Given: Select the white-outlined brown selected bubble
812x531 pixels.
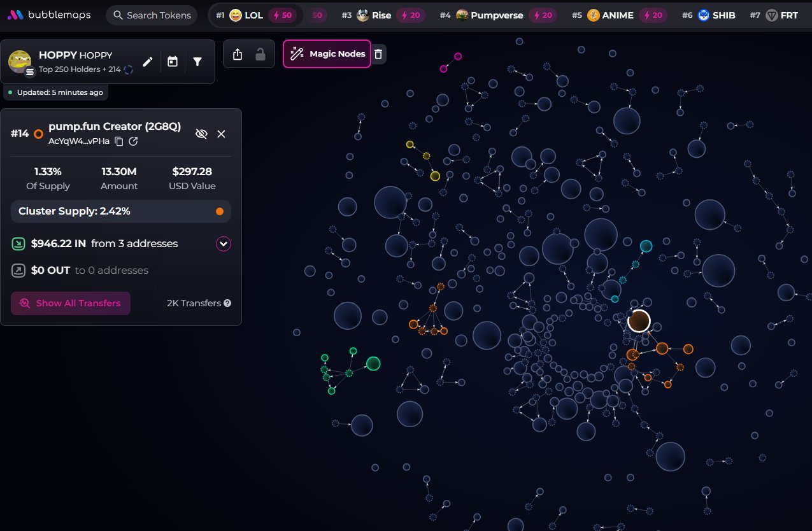Looking at the screenshot, I should click(x=639, y=321).
